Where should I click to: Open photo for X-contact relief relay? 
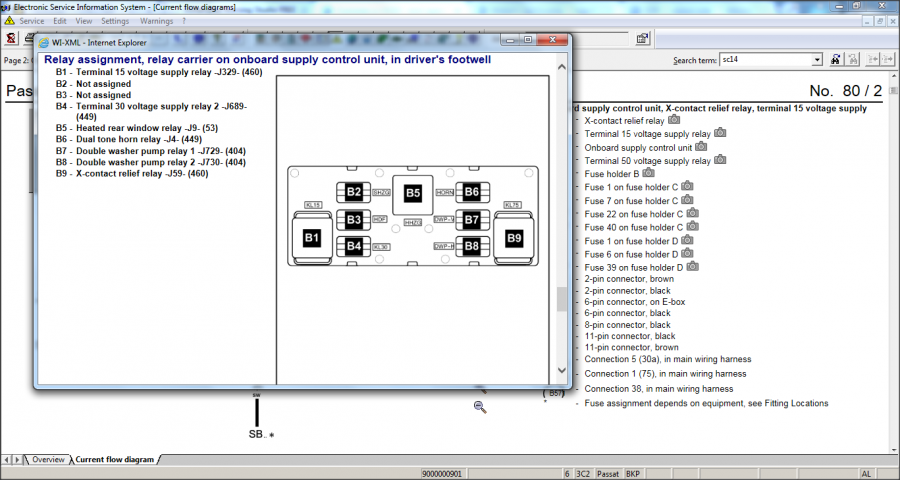(673, 120)
